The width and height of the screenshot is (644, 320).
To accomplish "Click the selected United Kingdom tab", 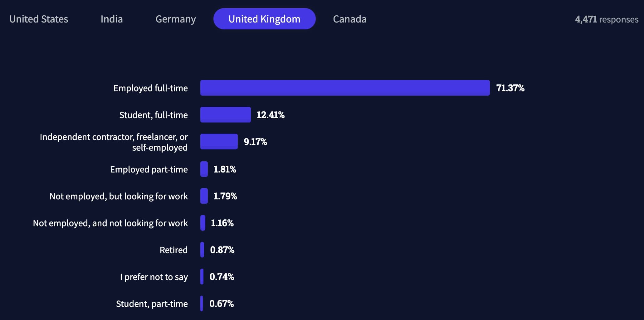I will (x=264, y=19).
